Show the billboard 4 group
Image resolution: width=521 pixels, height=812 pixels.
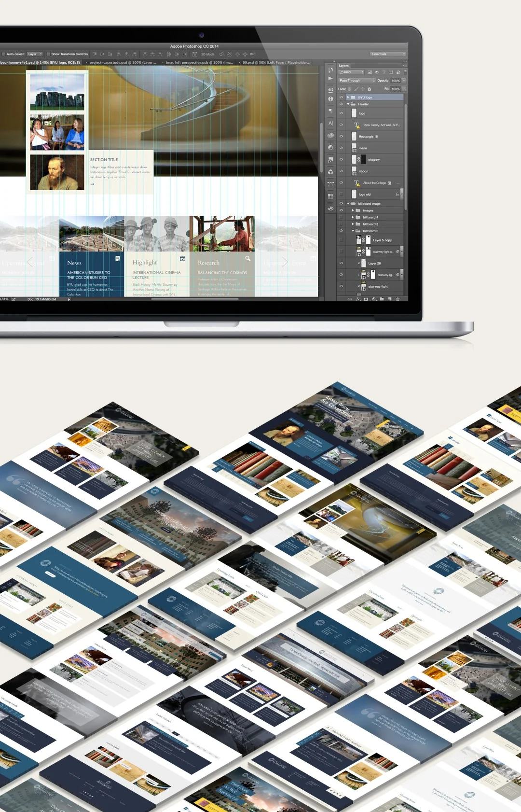(x=341, y=217)
